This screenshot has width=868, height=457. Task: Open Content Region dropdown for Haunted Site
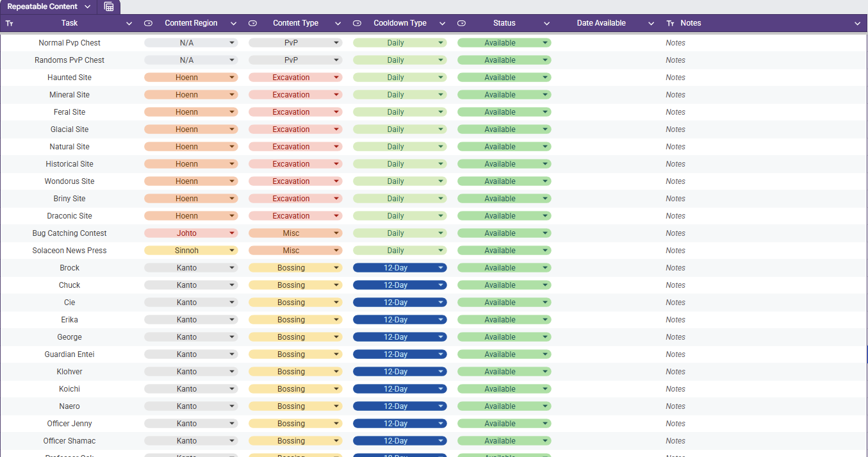232,78
